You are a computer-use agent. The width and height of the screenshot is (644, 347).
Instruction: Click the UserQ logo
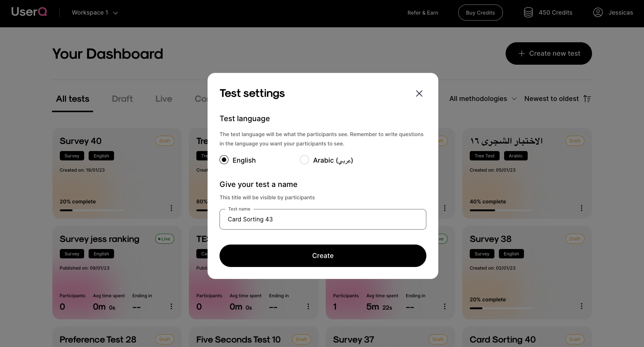[29, 12]
